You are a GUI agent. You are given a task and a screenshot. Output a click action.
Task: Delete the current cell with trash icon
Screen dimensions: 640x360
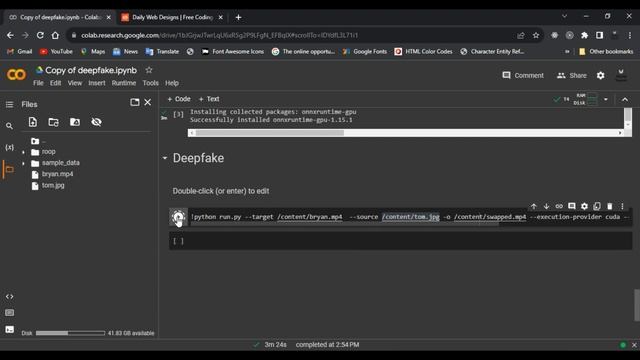point(609,206)
